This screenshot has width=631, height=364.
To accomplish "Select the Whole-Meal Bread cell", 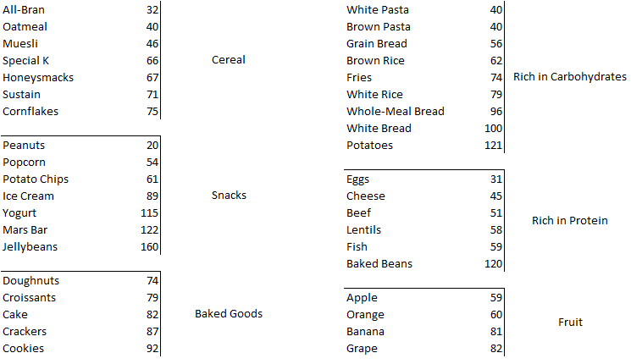I will click(x=395, y=112).
